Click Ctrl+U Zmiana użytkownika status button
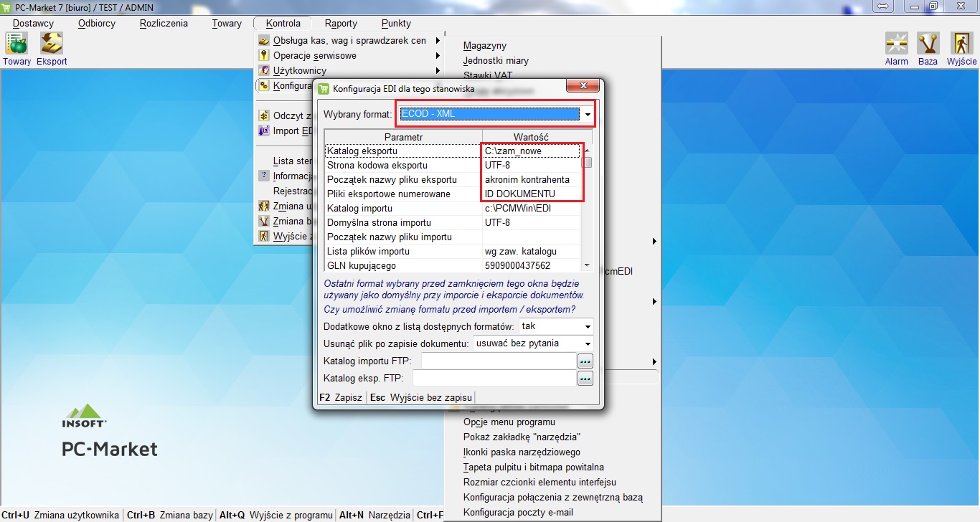The image size is (980, 522). click(x=61, y=516)
